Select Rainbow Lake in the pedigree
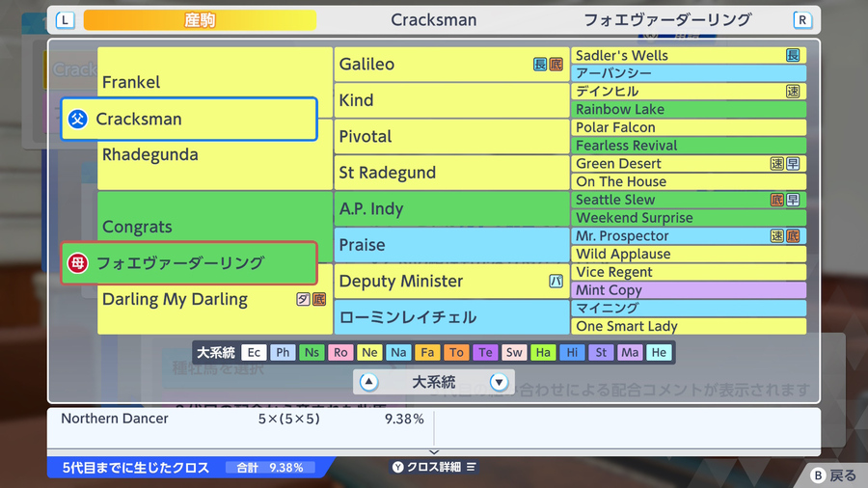Image resolution: width=868 pixels, height=488 pixels. [x=689, y=110]
